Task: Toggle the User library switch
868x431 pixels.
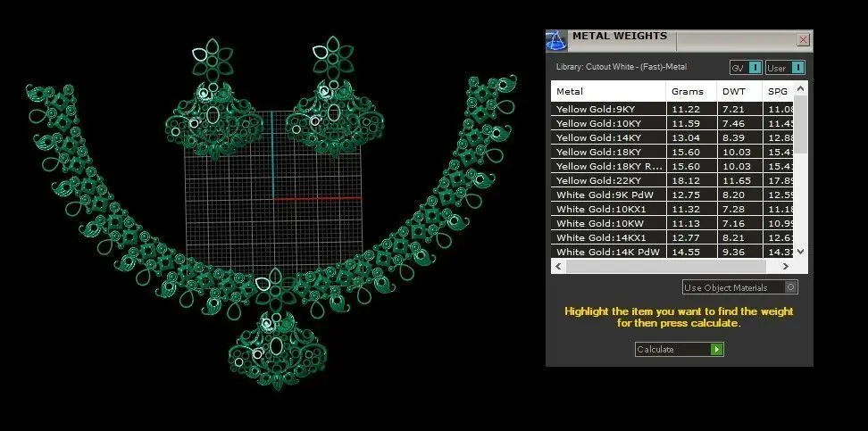Action: [x=785, y=68]
